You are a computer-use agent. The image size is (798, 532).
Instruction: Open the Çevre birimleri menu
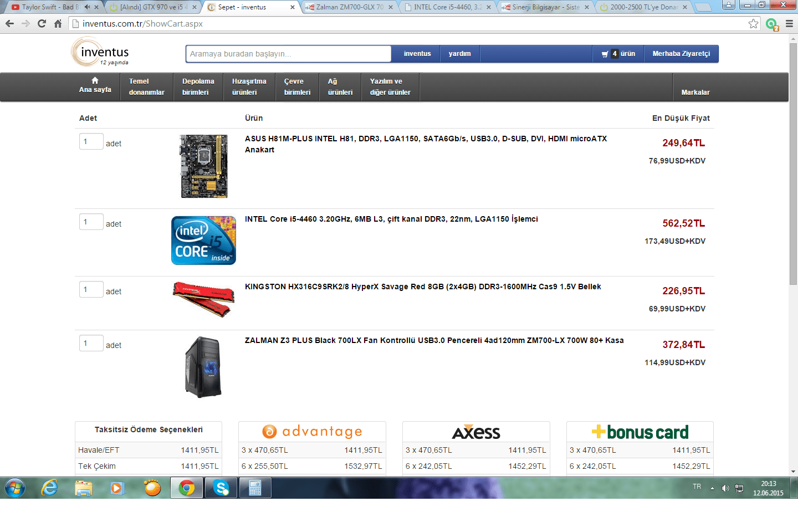298,87
